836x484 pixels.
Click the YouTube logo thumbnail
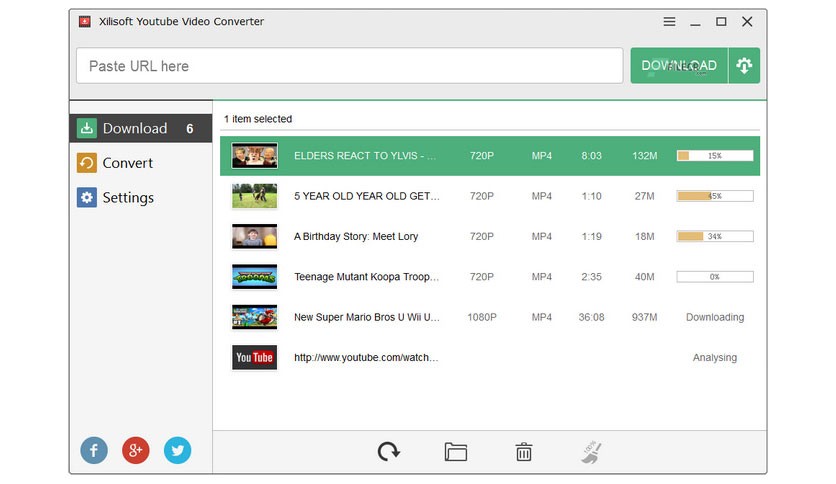(254, 358)
